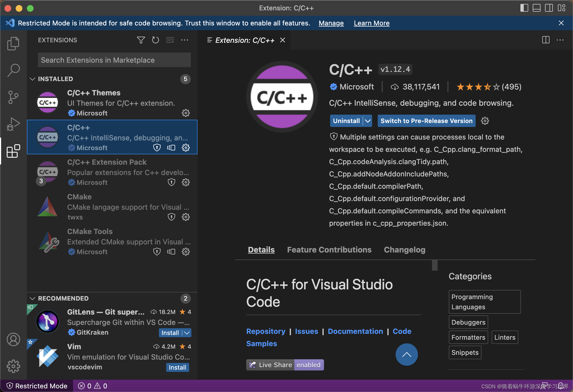Open the Source Control view
Viewport: 573px width, 392px height.
pos(13,97)
